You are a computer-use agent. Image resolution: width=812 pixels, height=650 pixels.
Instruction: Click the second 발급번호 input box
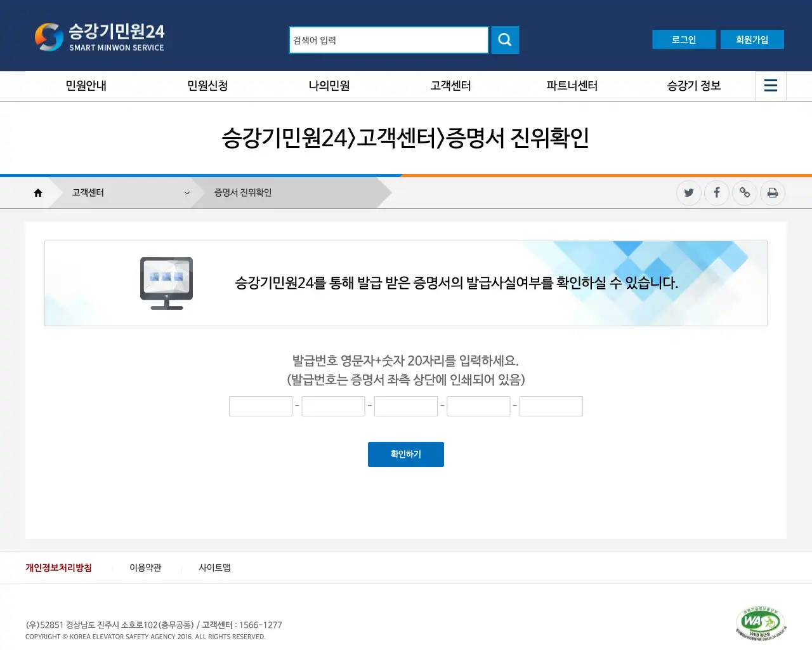[334, 406]
